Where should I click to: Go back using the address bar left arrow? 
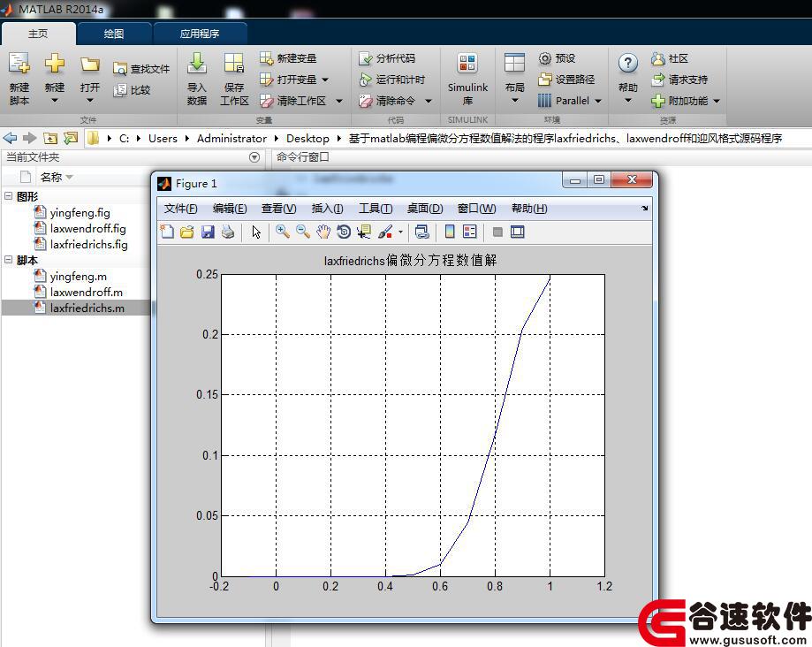(10, 138)
